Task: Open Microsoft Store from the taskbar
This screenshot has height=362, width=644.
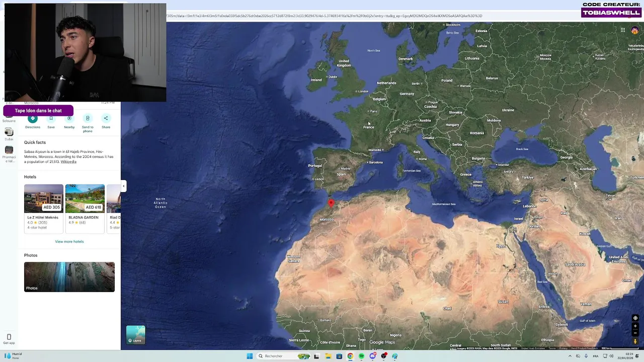Action: coord(339,356)
